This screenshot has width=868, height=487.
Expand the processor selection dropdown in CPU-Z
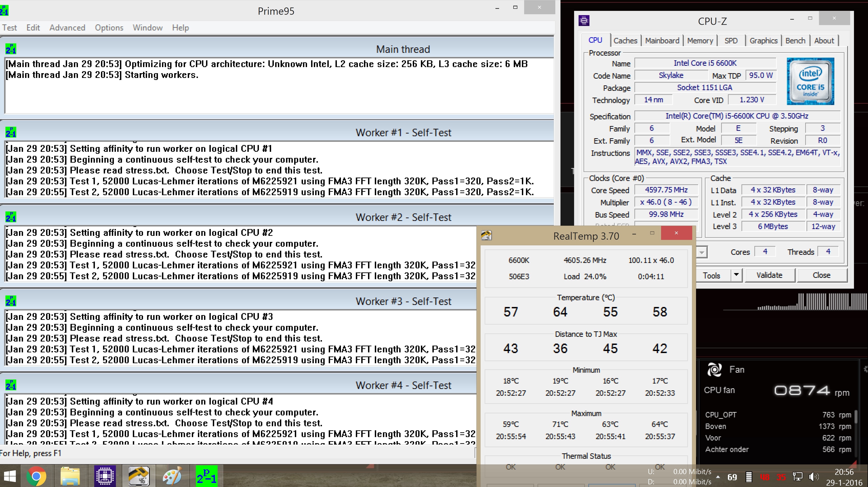click(x=701, y=252)
